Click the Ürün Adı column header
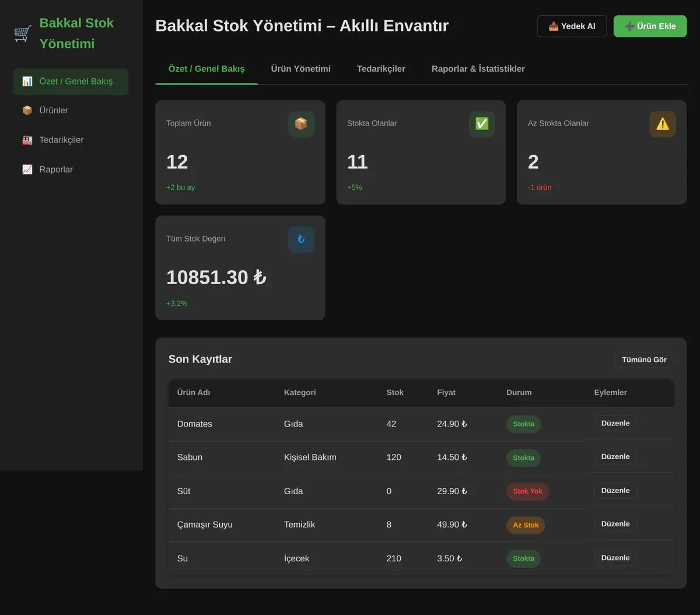Screen dimensions: 700x615 point(194,392)
